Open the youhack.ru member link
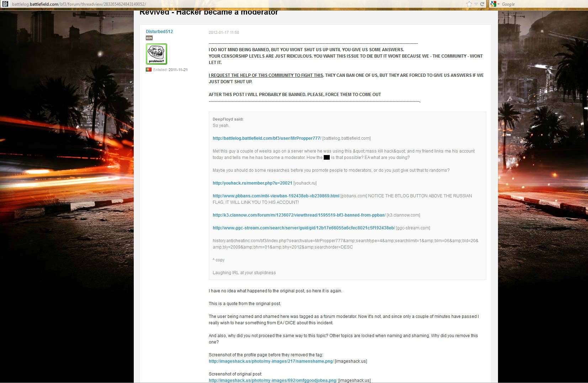The height and width of the screenshot is (383, 588). (253, 183)
